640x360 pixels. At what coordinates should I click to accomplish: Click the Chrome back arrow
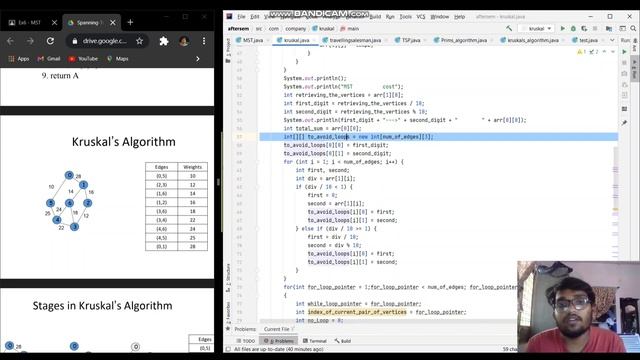[10, 41]
